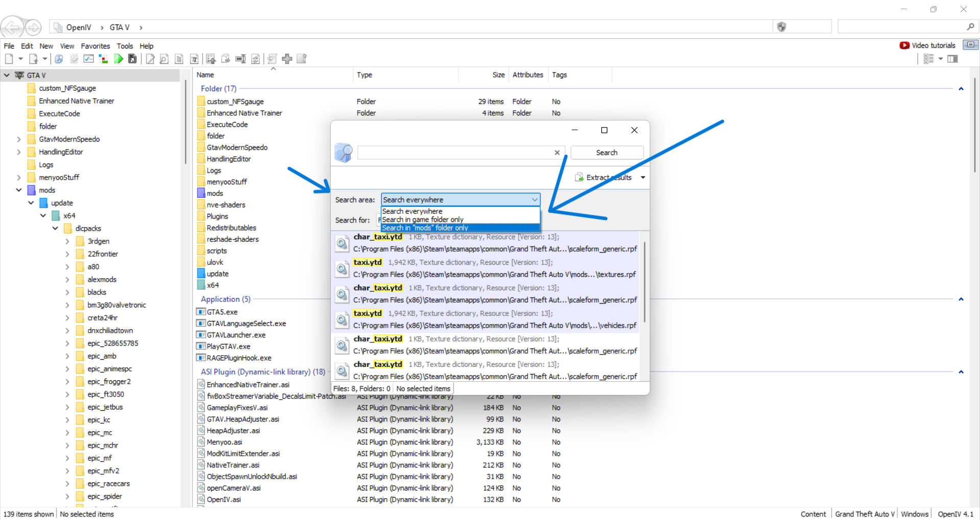This screenshot has height=520, width=980.
Task: Open the New file dropdown arrow
Action: [x=20, y=59]
